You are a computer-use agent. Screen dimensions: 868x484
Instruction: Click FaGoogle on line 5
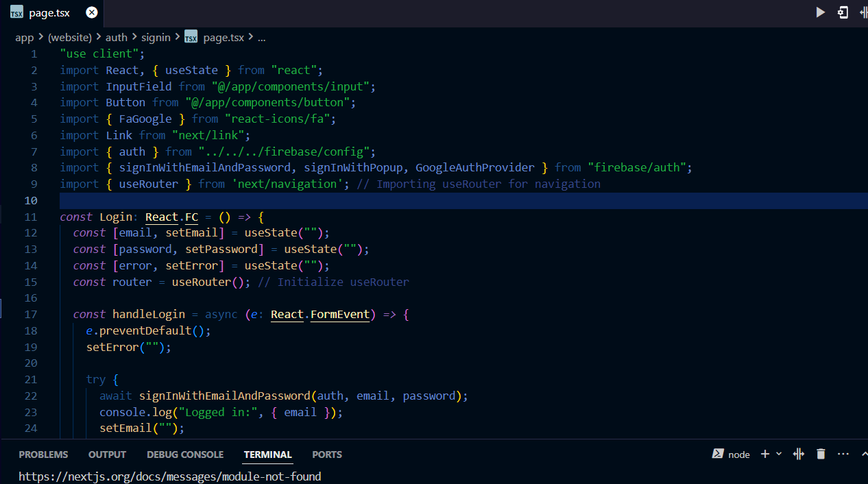point(145,119)
